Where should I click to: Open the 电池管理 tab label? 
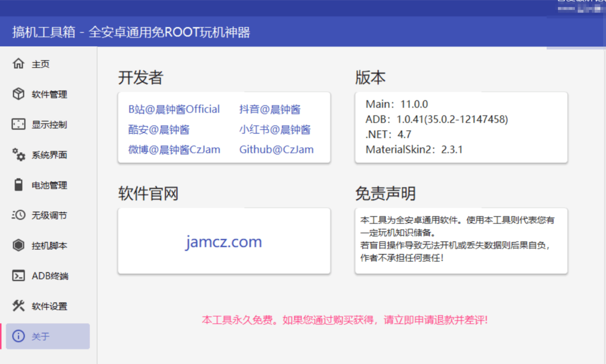tap(49, 185)
